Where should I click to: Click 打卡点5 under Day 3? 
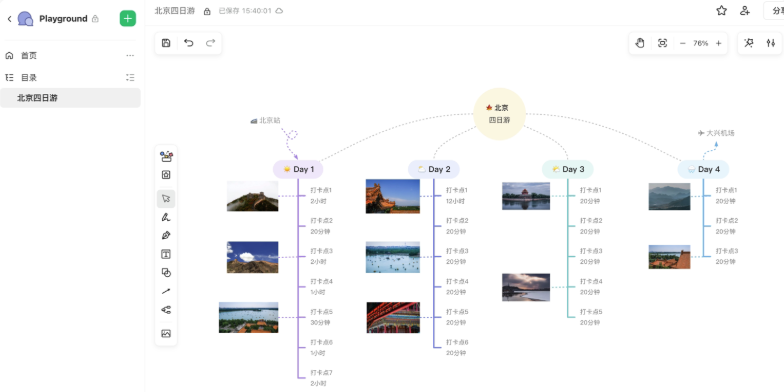pyautogui.click(x=591, y=312)
